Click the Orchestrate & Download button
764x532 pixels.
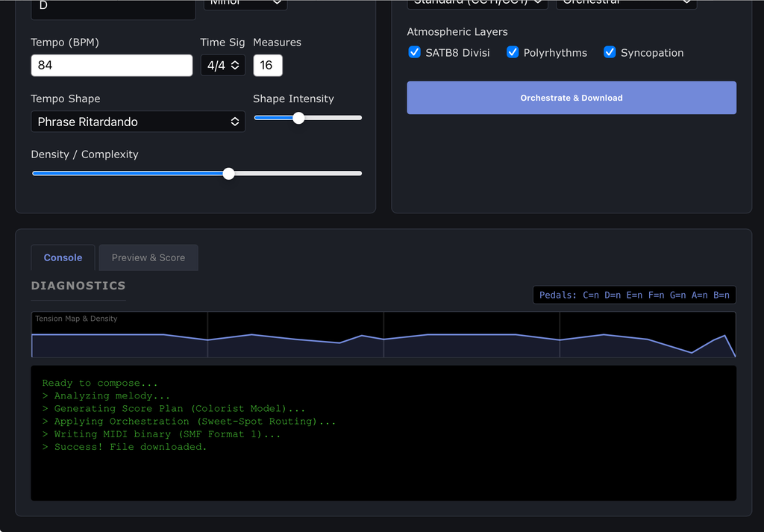click(x=572, y=98)
